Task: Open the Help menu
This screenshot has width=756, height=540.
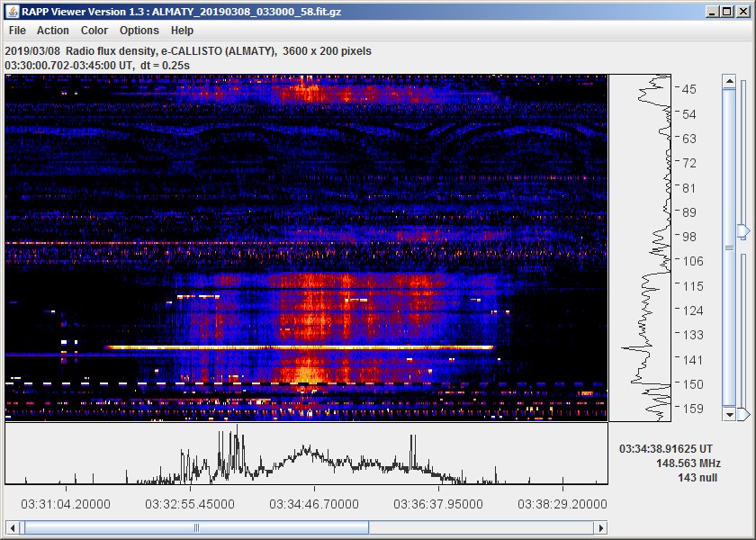Action: pyautogui.click(x=182, y=31)
